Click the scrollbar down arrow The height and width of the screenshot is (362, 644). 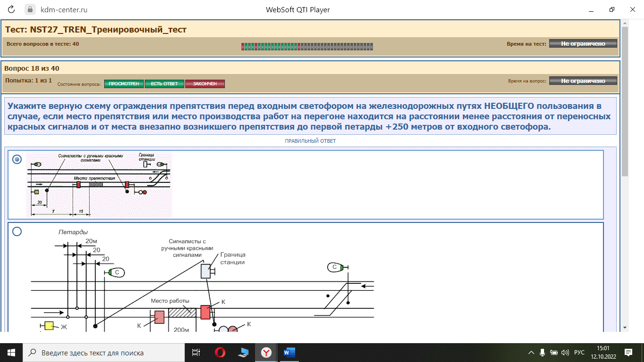click(625, 328)
